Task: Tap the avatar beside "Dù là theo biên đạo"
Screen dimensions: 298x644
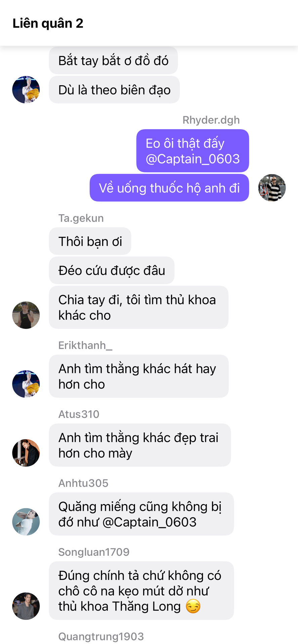Action: (26, 90)
